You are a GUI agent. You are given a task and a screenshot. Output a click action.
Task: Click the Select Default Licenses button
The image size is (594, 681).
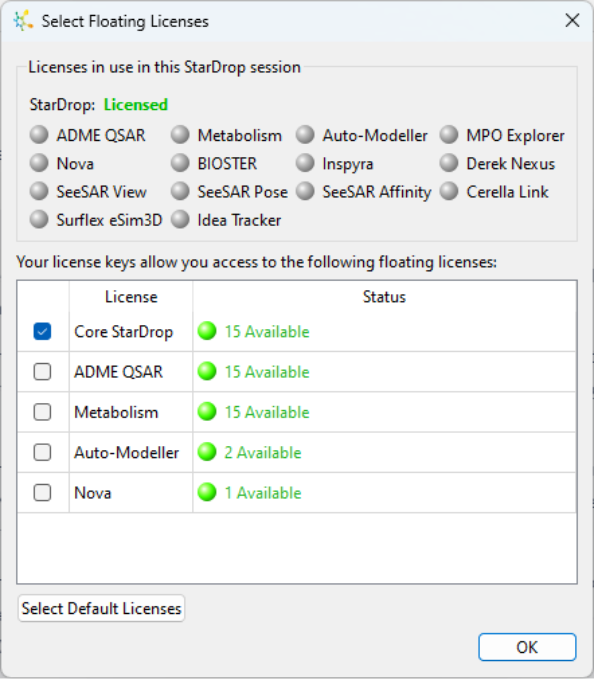point(101,608)
